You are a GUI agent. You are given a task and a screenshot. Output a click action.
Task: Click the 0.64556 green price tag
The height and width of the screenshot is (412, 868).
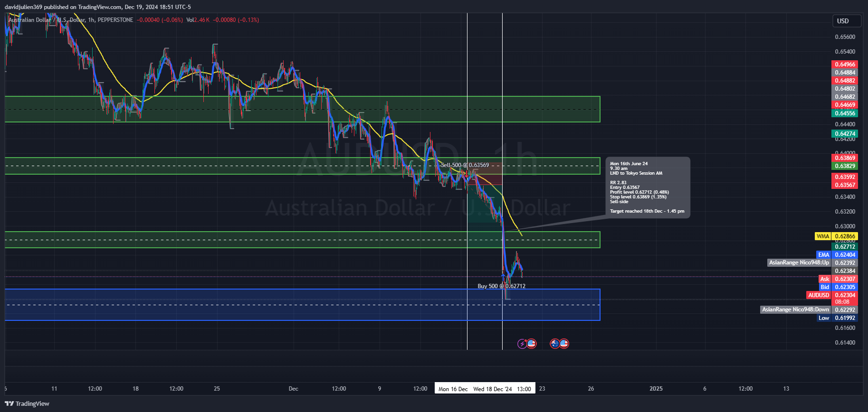tap(845, 113)
